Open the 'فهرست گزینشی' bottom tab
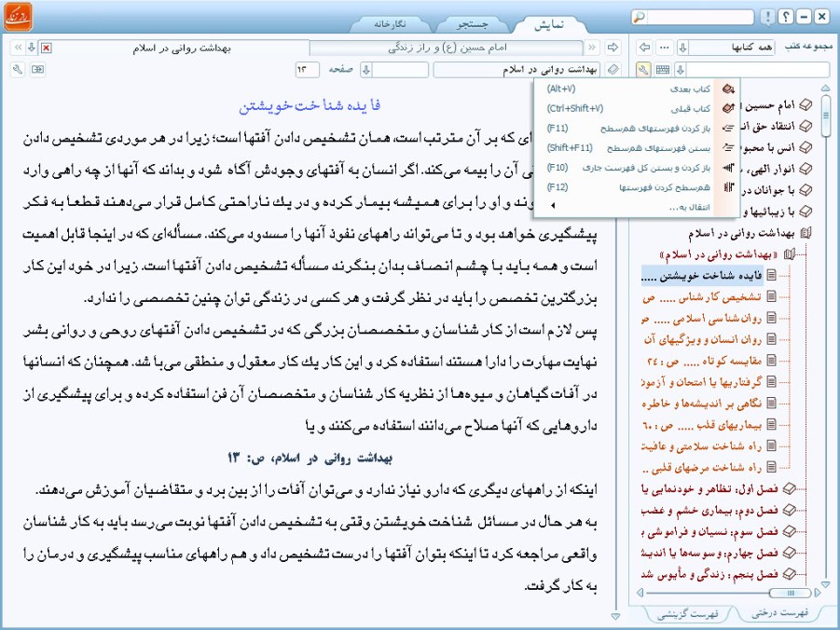Image resolution: width=840 pixels, height=630 pixels. 687,614
